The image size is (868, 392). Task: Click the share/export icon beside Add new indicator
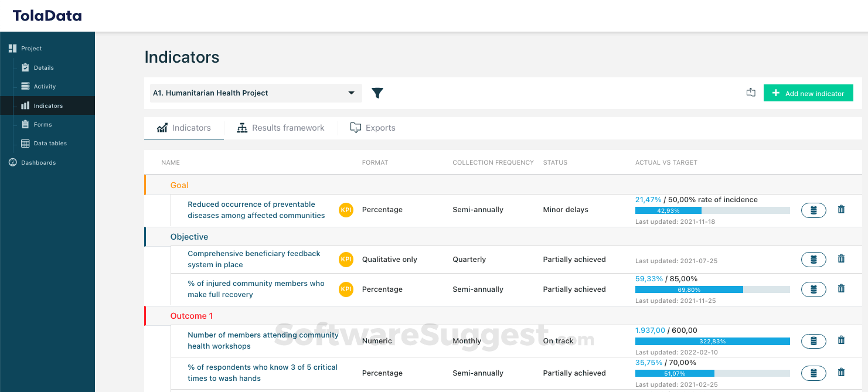(x=751, y=92)
